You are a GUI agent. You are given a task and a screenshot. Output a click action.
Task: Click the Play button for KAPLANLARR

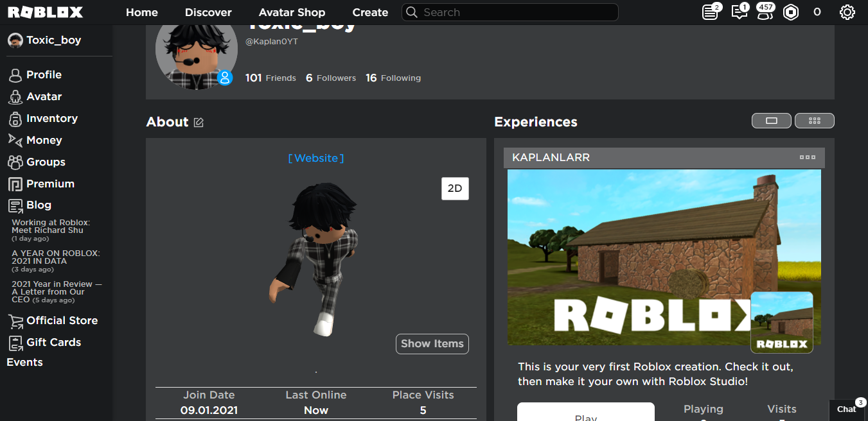[x=586, y=411]
